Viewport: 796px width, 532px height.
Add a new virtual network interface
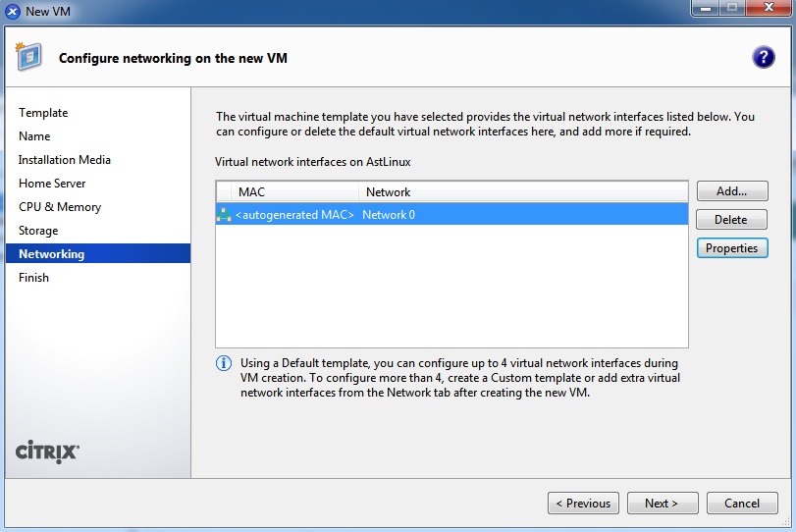[x=732, y=191]
